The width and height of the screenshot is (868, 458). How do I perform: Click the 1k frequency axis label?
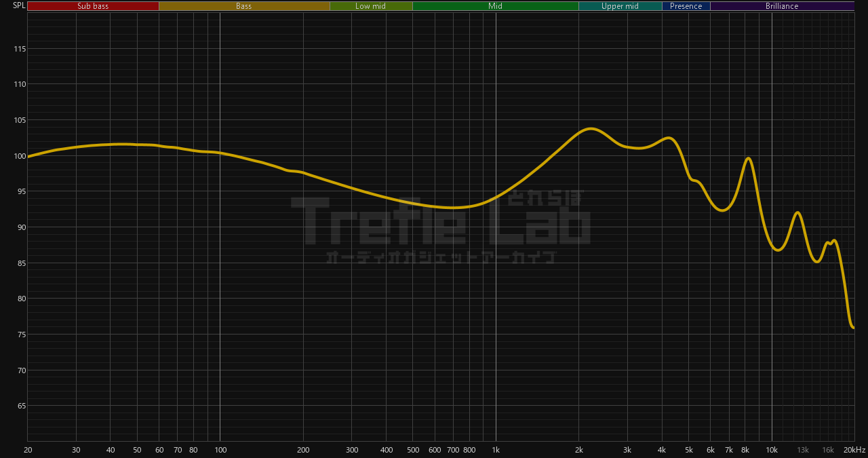[496, 450]
